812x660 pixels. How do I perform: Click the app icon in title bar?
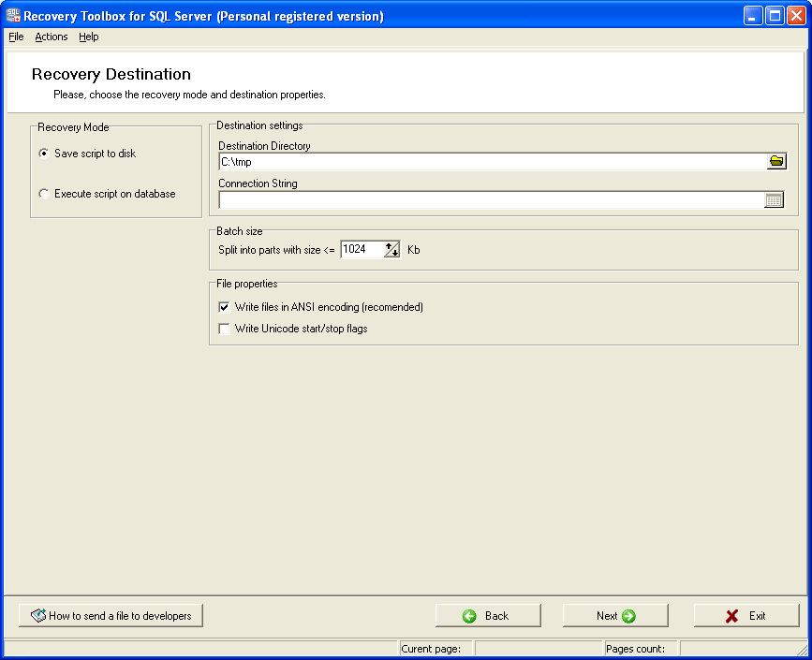tap(13, 16)
